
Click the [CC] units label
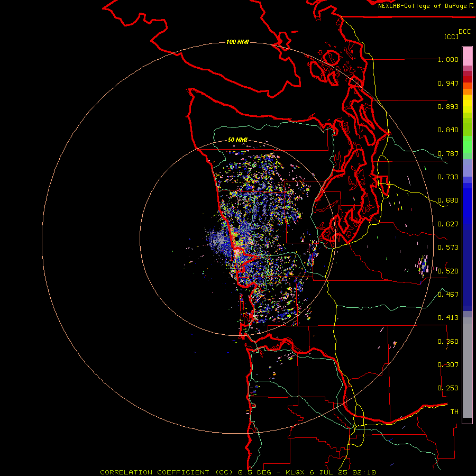click(x=451, y=36)
